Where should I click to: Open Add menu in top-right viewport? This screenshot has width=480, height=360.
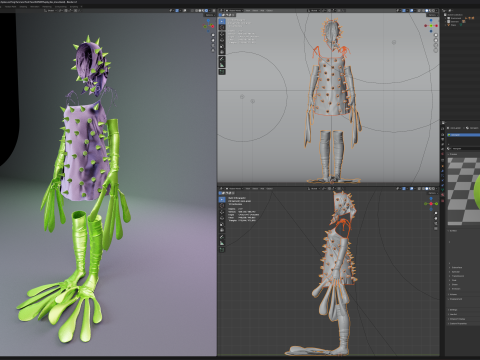tap(262, 10)
